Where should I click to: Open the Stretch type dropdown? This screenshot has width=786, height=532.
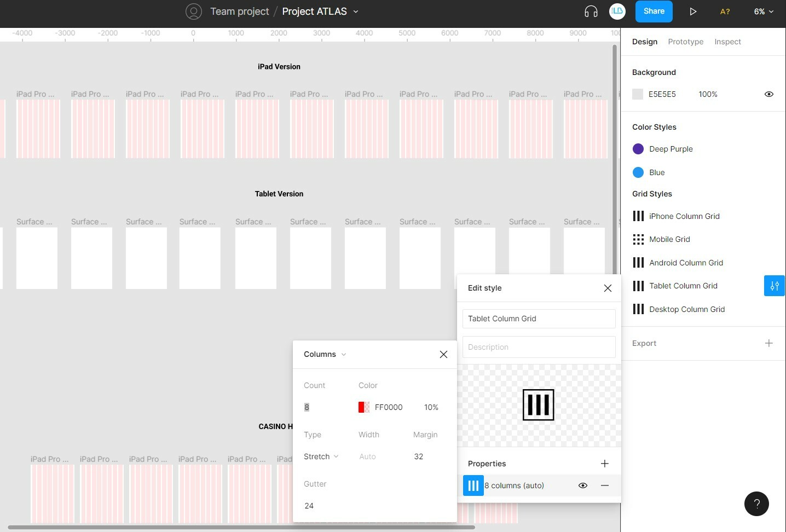click(x=321, y=456)
